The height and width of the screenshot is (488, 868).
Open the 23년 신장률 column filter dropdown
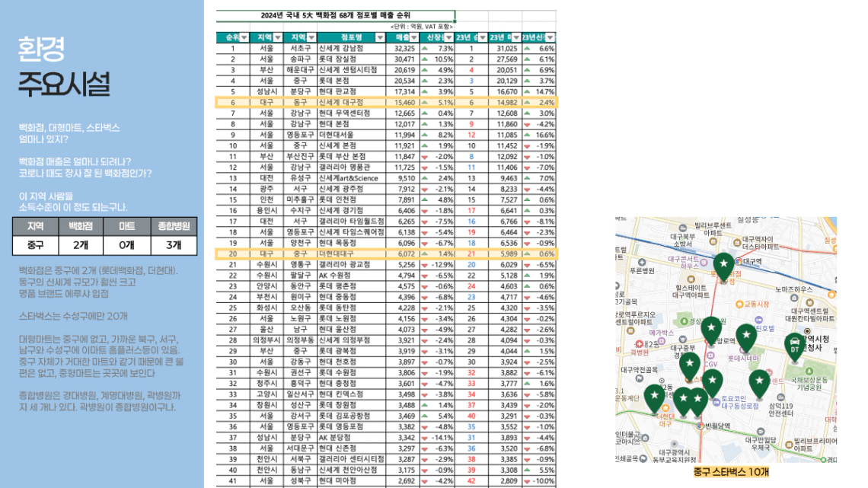point(550,37)
